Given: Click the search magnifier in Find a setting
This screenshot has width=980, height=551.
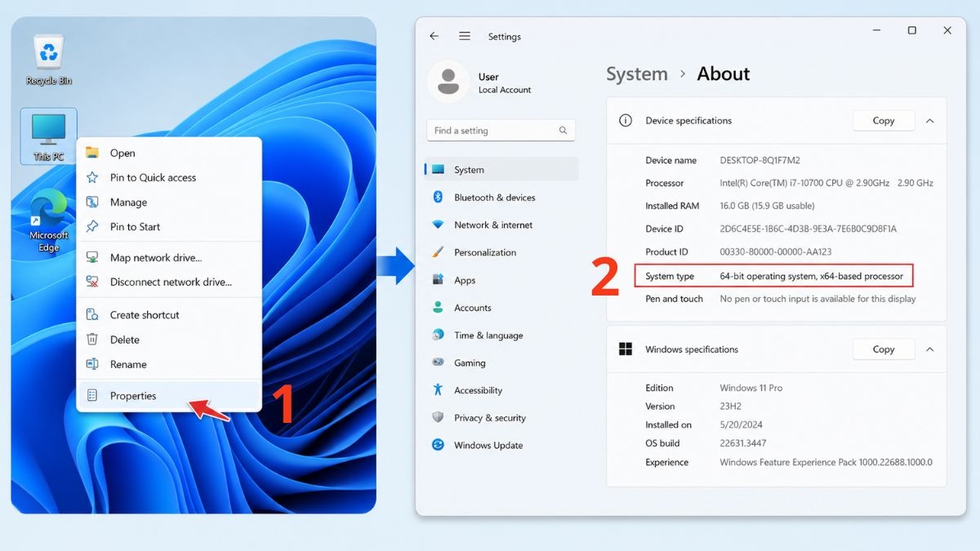Looking at the screenshot, I should [x=563, y=131].
